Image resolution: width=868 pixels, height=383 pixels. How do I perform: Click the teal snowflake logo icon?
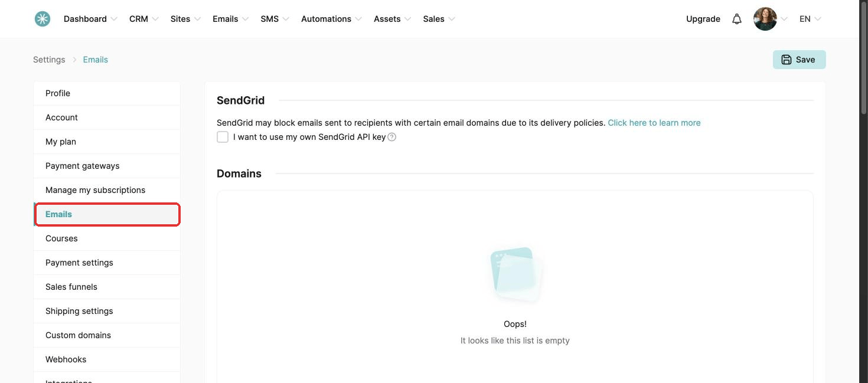43,19
